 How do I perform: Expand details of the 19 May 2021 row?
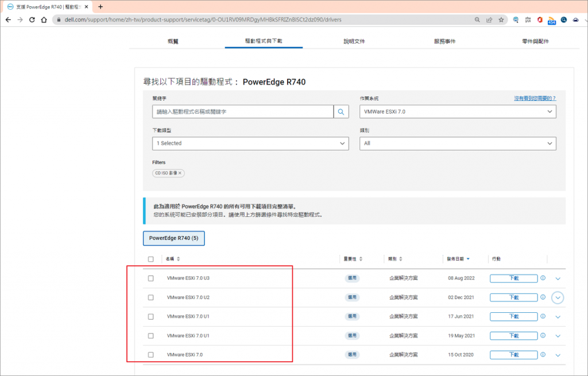(x=558, y=336)
